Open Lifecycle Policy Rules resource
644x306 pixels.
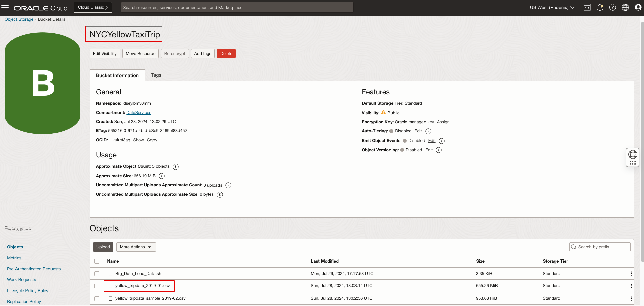pos(28,291)
